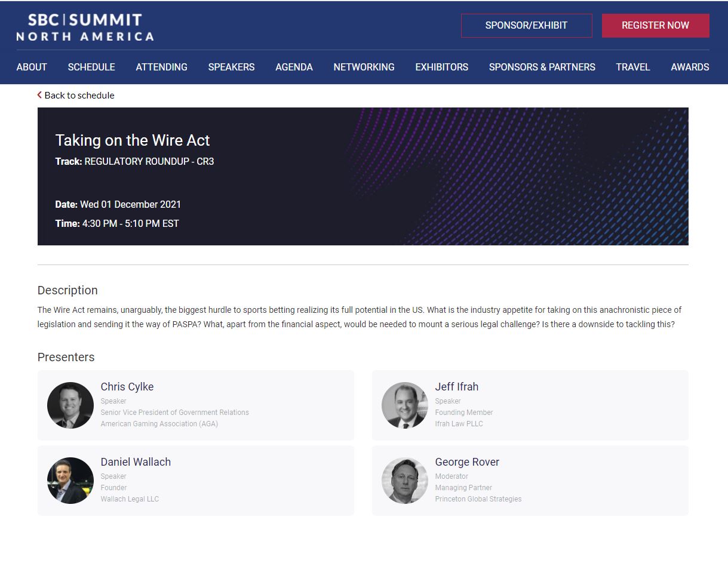Open the George Rover presenter name link
The width and height of the screenshot is (728, 563).
[466, 462]
